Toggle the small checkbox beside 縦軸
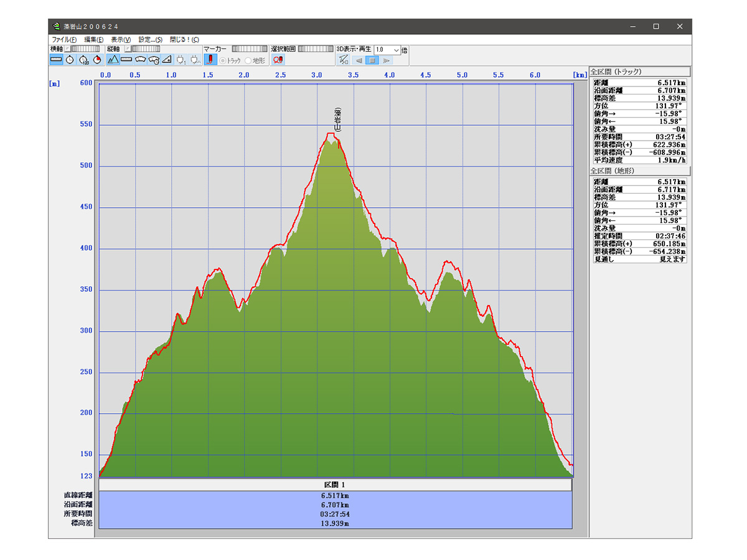 pyautogui.click(x=127, y=49)
